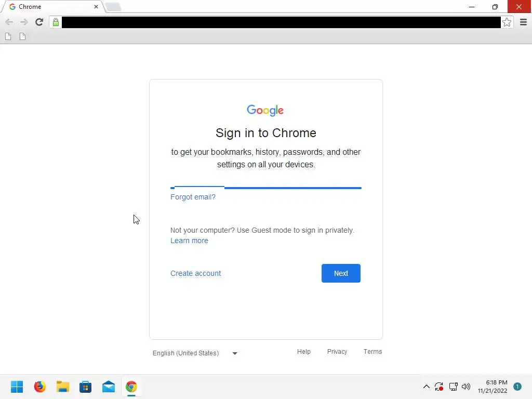Open the Chrome hamburger menu
532x399 pixels.
click(523, 22)
